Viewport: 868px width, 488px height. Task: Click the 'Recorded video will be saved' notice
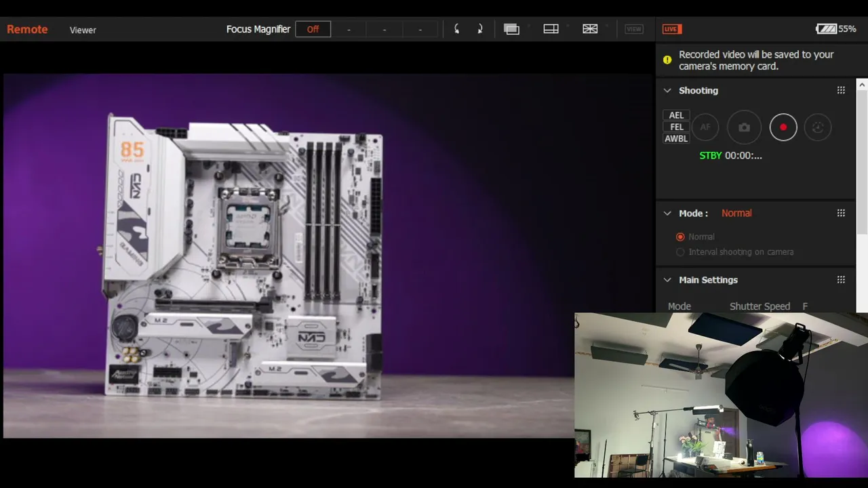click(756, 60)
